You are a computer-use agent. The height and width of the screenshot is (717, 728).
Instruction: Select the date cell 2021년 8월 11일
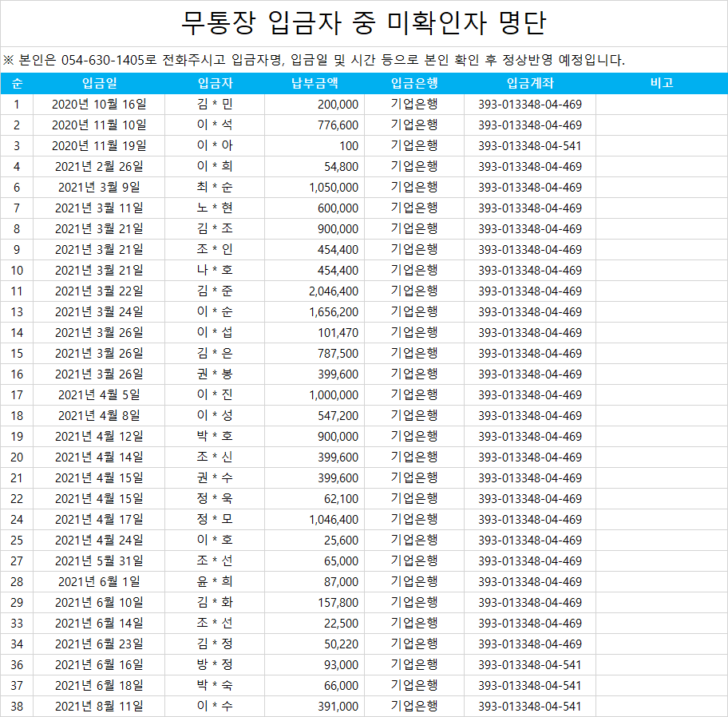coord(99,706)
